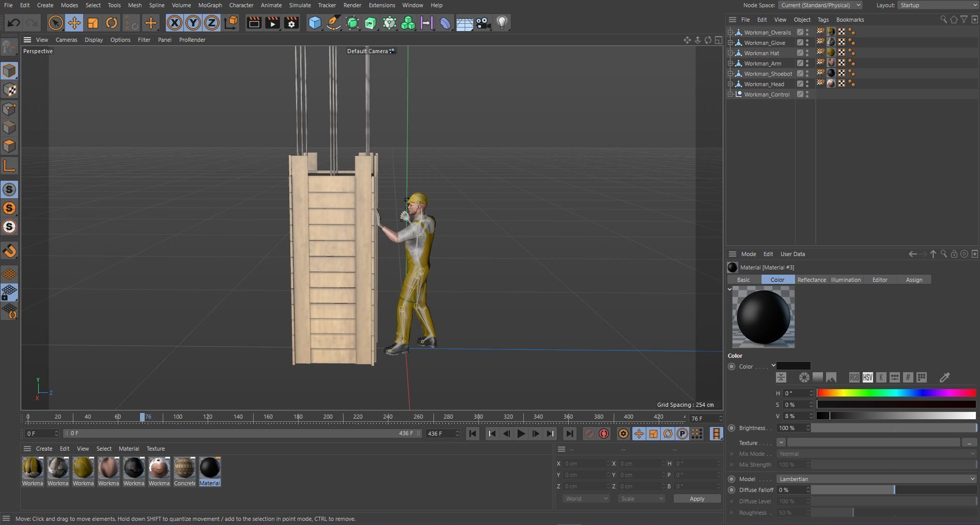The image size is (980, 525).
Task: Open the Character menu
Action: 241,5
